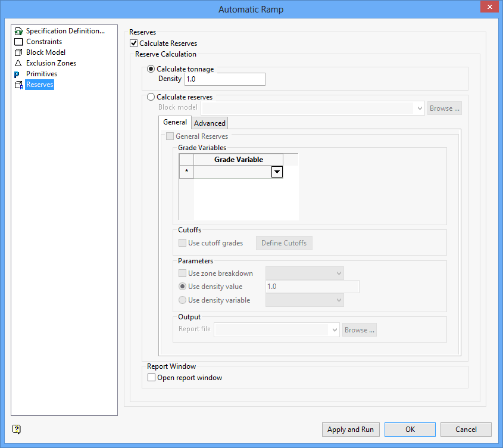
Task: Open the help icon at bottom left
Action: tap(17, 429)
